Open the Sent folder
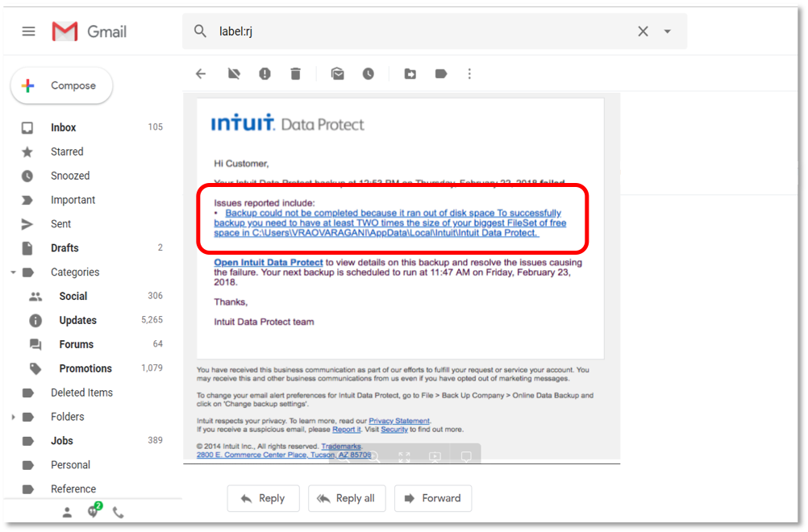Image resolution: width=808 pixels, height=532 pixels. point(60,224)
